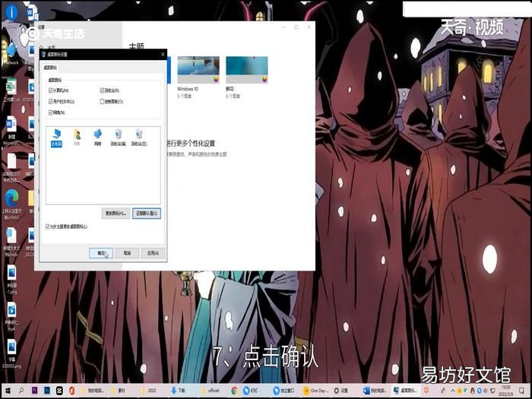Select the 回收站(空) empty recycle bin icon
This screenshot has height=399, width=532.
[x=139, y=138]
